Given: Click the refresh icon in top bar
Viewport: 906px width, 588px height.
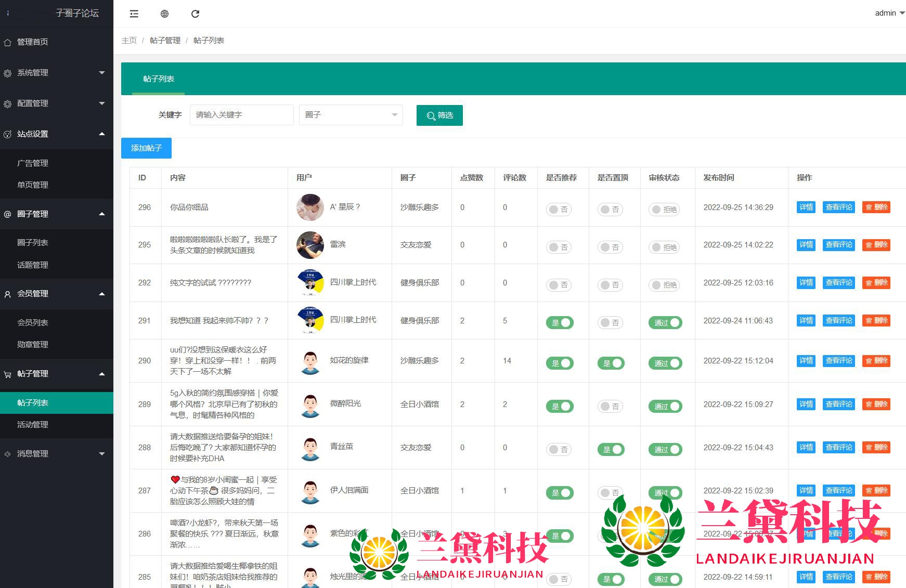Looking at the screenshot, I should [x=195, y=14].
